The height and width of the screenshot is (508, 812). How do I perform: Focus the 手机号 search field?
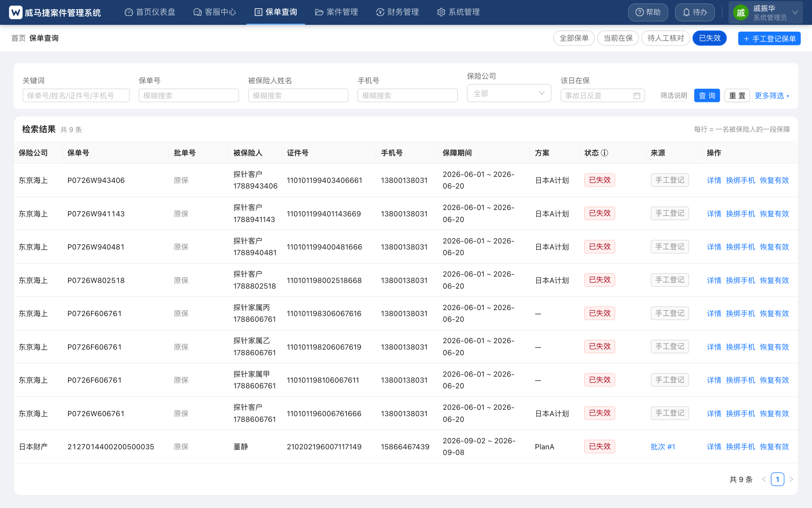pos(408,96)
